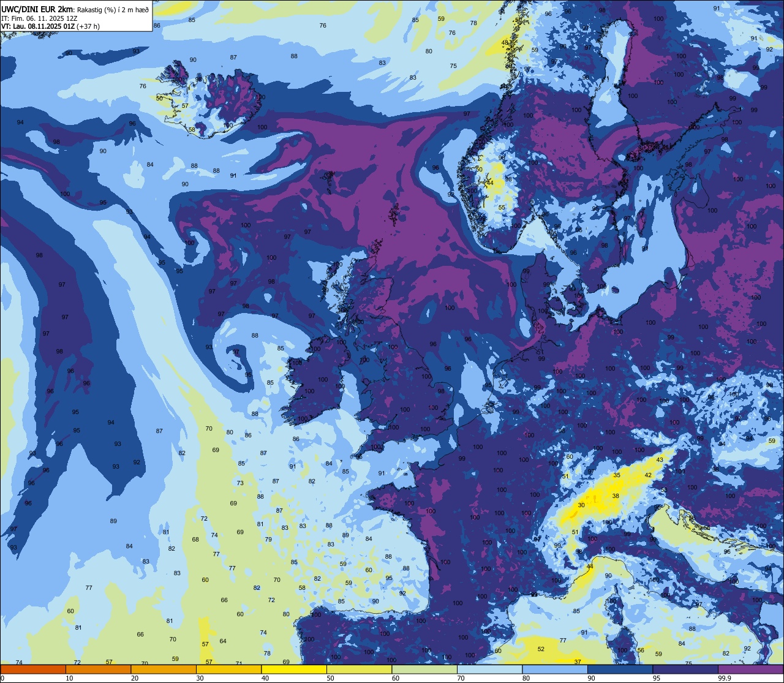
Task: Click the humidity value 48 on the map
Action: [x=505, y=42]
